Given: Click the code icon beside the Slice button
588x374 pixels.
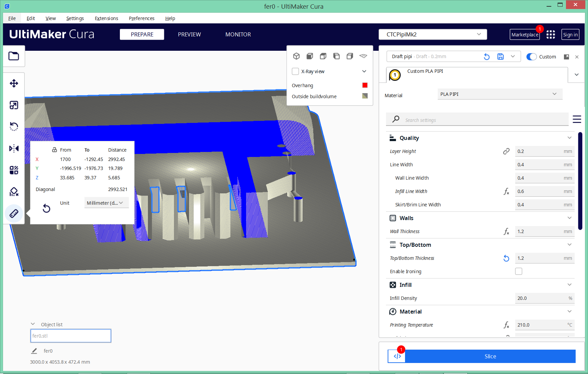Looking at the screenshot, I should tap(397, 356).
